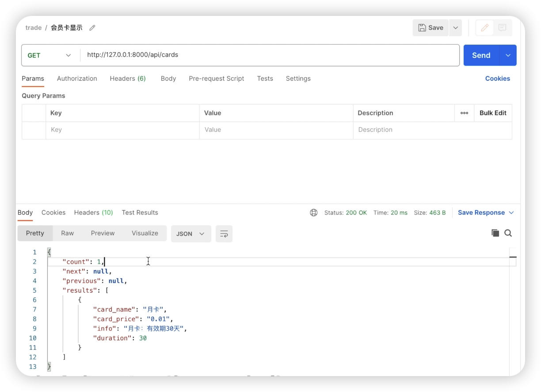
Task: Click Bulk Edit
Action: pos(493,113)
